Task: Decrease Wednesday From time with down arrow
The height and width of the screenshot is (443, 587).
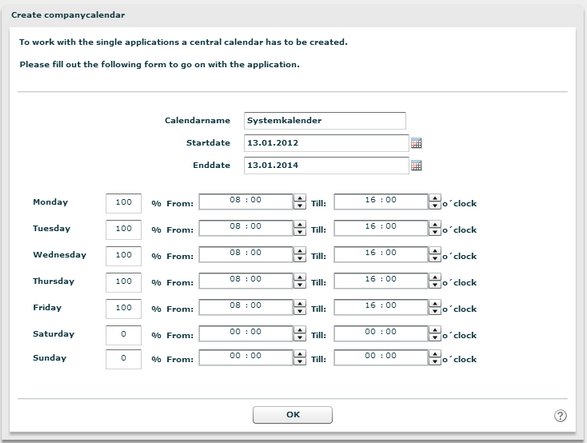Action: [299, 258]
